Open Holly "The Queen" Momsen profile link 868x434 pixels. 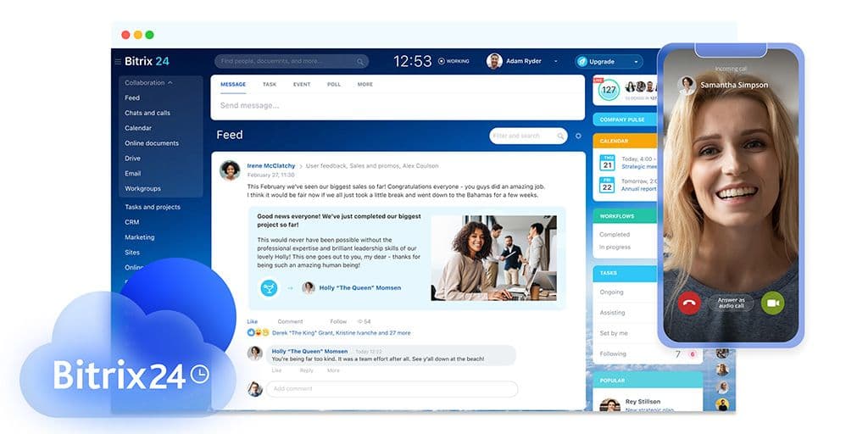pos(359,287)
